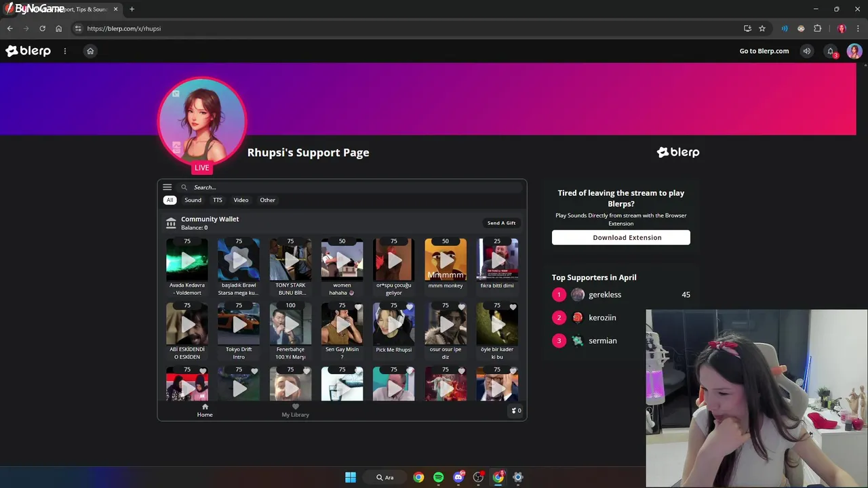Viewport: 868px width, 488px height.
Task: Click the beet points counter showing 0
Action: [516, 411]
